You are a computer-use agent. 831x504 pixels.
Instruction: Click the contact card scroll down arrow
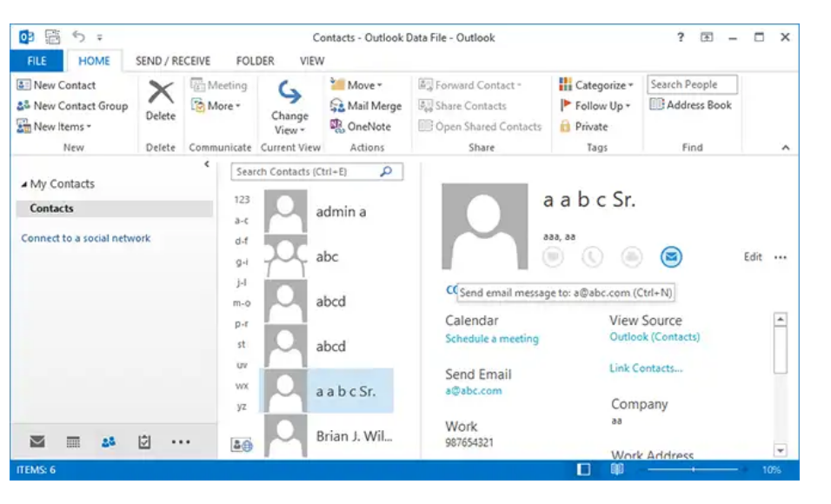click(780, 450)
